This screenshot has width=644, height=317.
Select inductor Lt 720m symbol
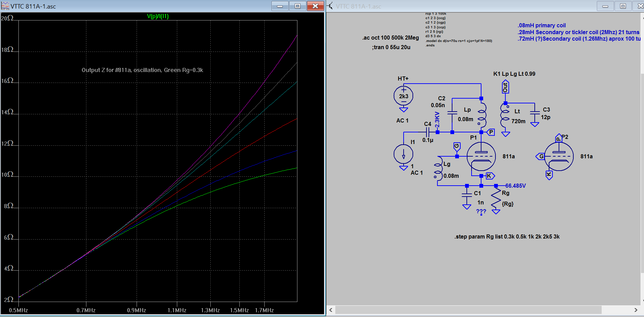[x=505, y=116]
